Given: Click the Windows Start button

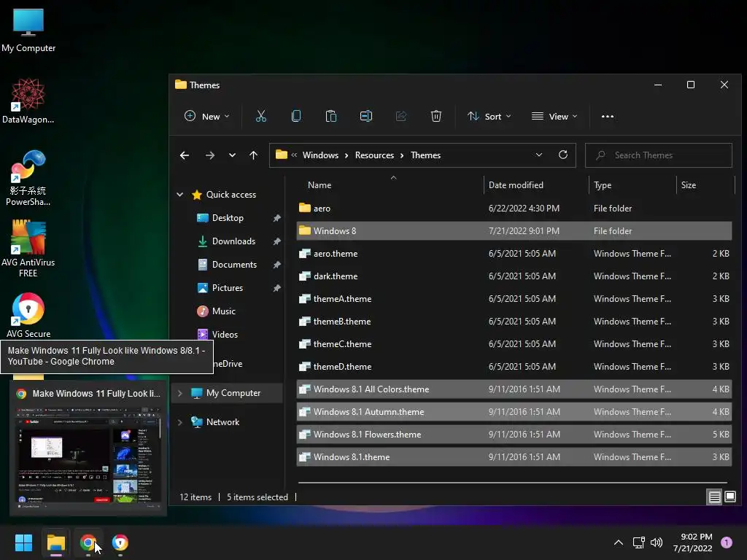Looking at the screenshot, I should [x=23, y=542].
